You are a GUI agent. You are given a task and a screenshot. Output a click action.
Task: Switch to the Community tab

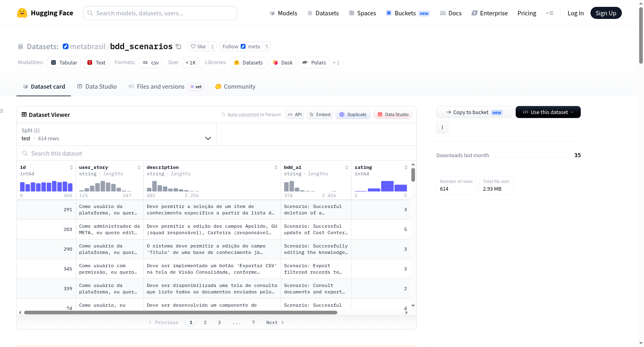[x=235, y=87]
